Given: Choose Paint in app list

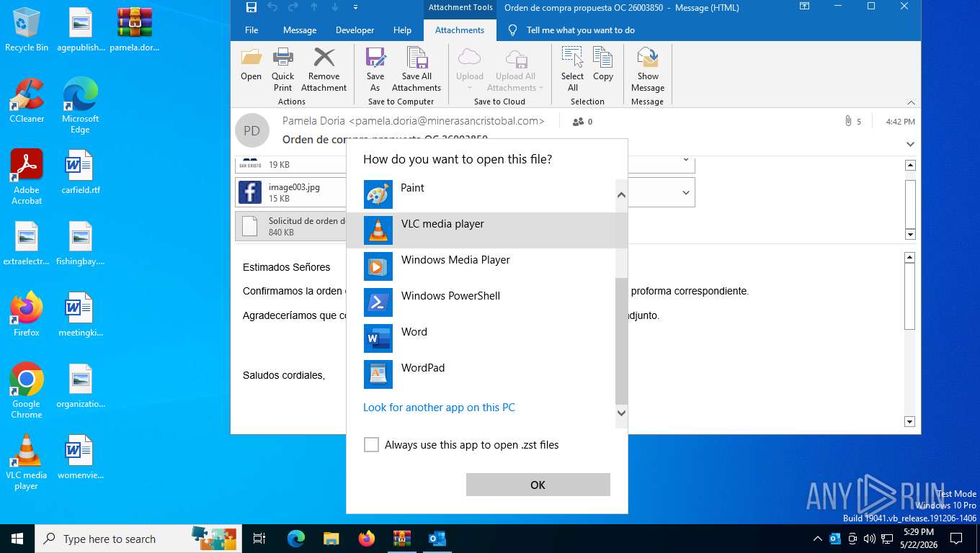Looking at the screenshot, I should click(481, 194).
